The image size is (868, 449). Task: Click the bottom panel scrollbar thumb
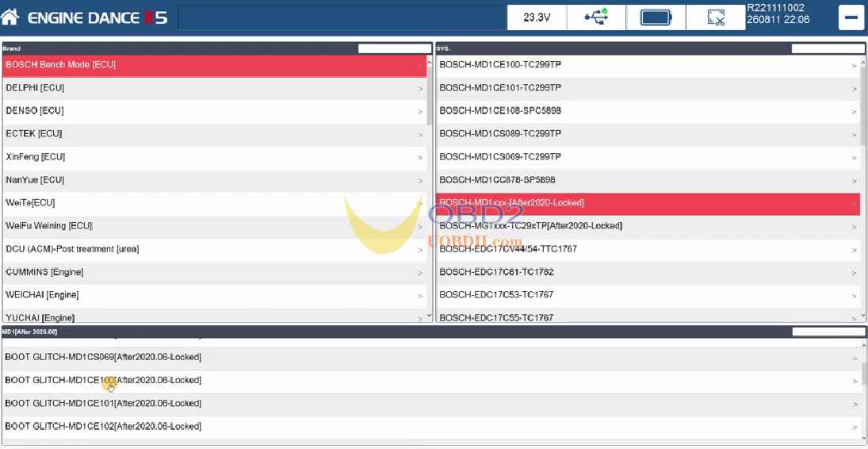click(864, 374)
